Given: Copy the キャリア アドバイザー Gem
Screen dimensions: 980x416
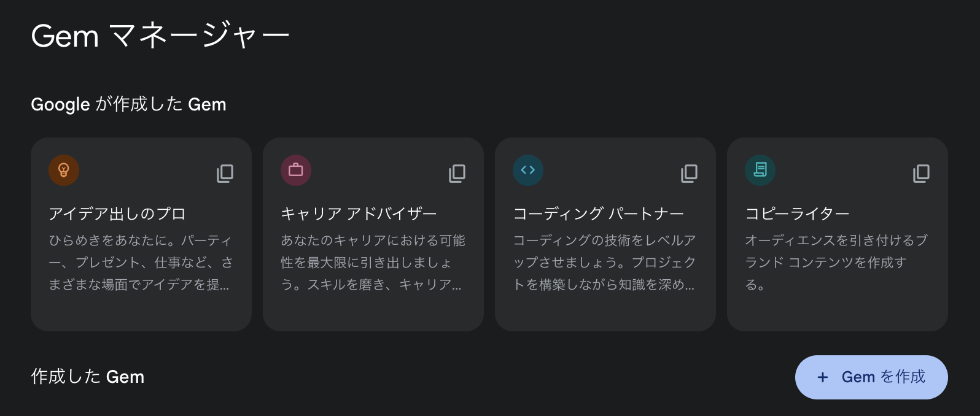Looking at the screenshot, I should tap(457, 174).
